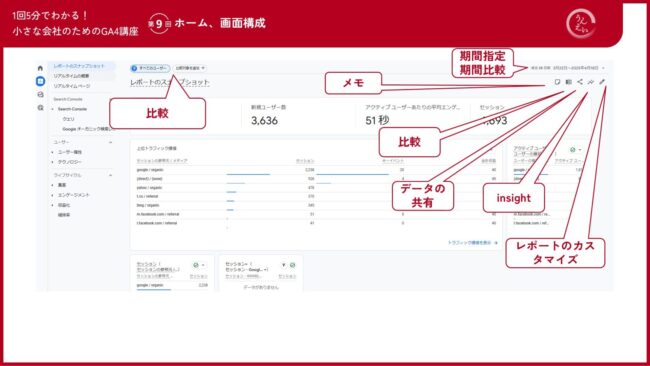Viewport: 650px width, 366px height.
Task: Click the share icon in report toolbar
Action: (580, 82)
